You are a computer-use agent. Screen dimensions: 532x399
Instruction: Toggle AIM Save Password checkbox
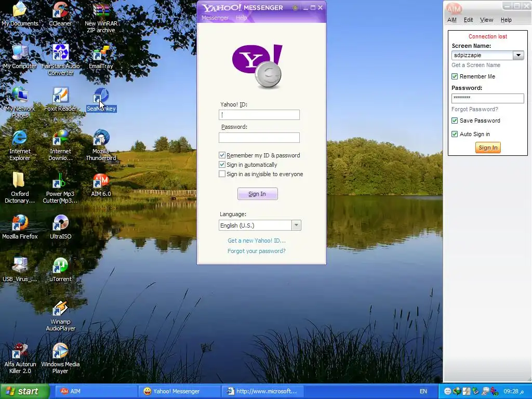point(455,121)
